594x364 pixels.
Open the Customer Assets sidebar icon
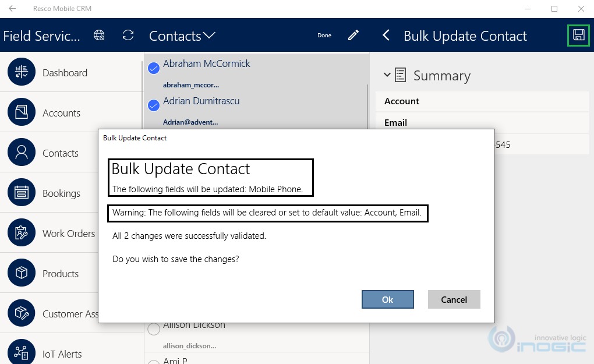coord(22,313)
